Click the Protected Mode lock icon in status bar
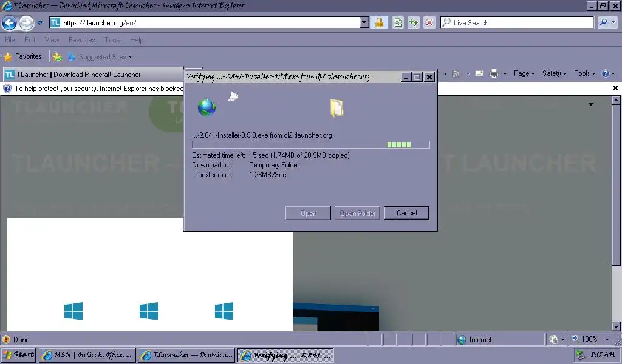This screenshot has height=364, width=622. point(554,340)
